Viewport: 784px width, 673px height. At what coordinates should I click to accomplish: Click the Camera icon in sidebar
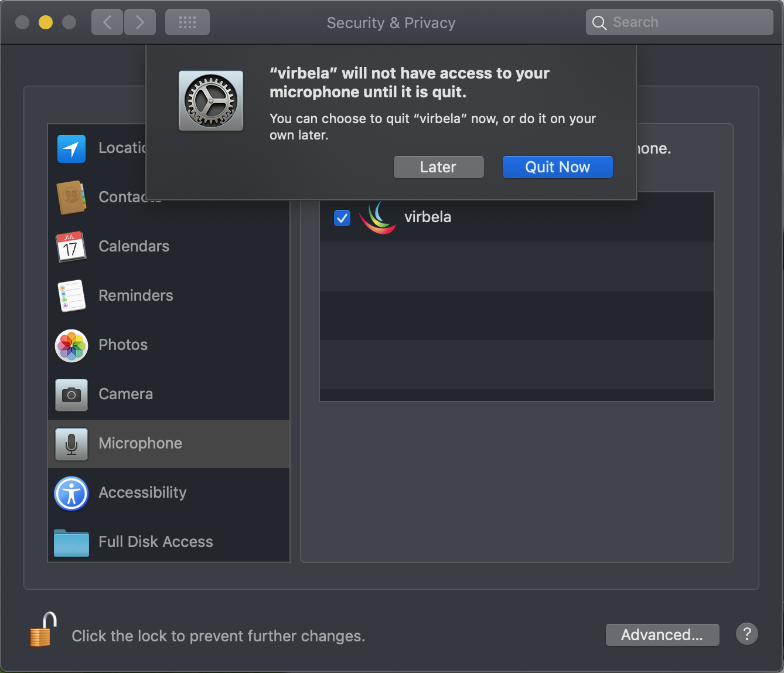pos(71,395)
